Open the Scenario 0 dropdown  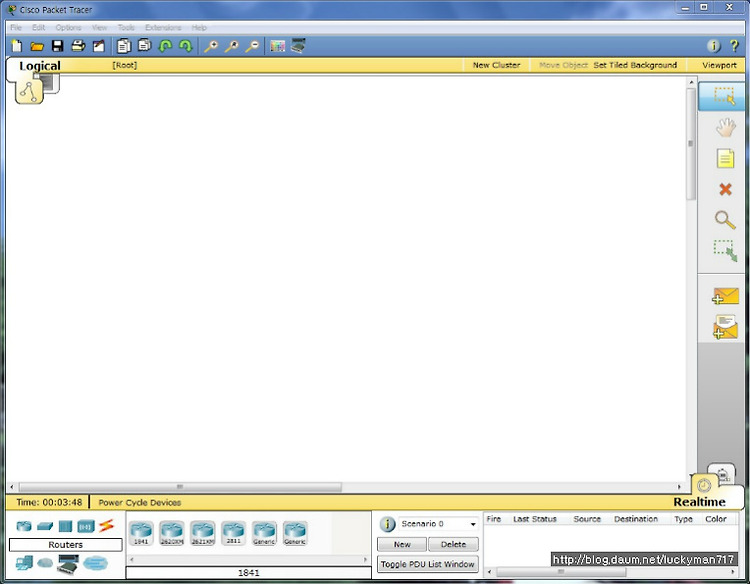pyautogui.click(x=438, y=524)
